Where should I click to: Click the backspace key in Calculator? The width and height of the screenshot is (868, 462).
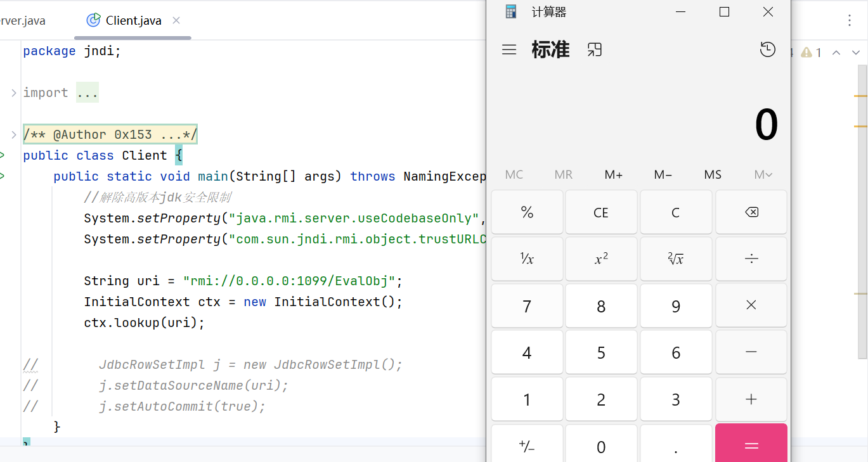click(751, 212)
